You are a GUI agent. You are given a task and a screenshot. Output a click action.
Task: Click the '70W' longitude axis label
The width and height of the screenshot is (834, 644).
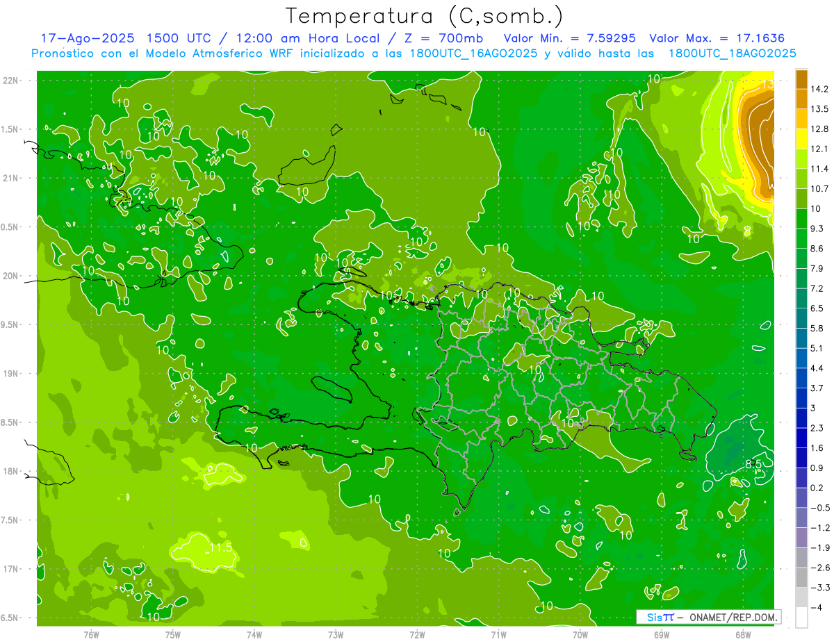click(x=580, y=634)
